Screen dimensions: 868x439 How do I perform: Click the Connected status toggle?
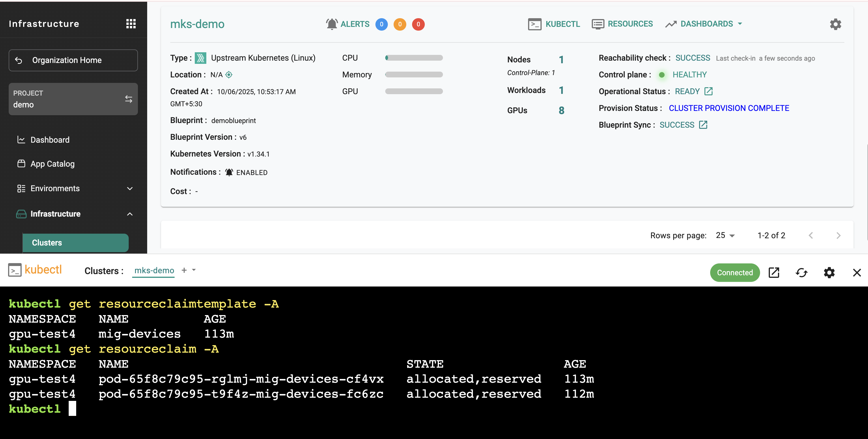(735, 272)
